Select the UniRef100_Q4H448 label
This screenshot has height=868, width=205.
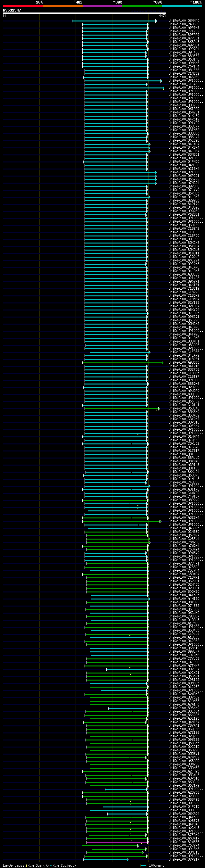tap(184, 479)
